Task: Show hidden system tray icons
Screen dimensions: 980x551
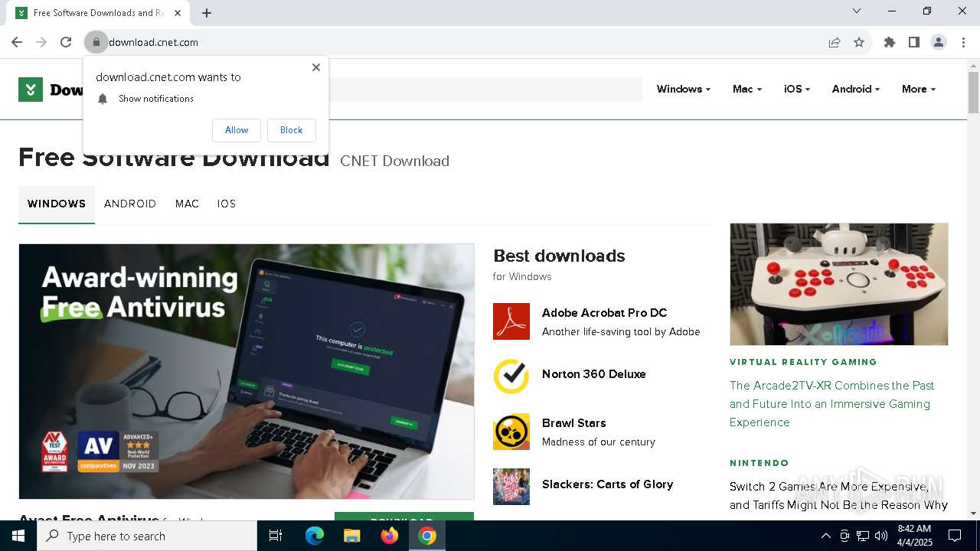Action: [x=826, y=536]
